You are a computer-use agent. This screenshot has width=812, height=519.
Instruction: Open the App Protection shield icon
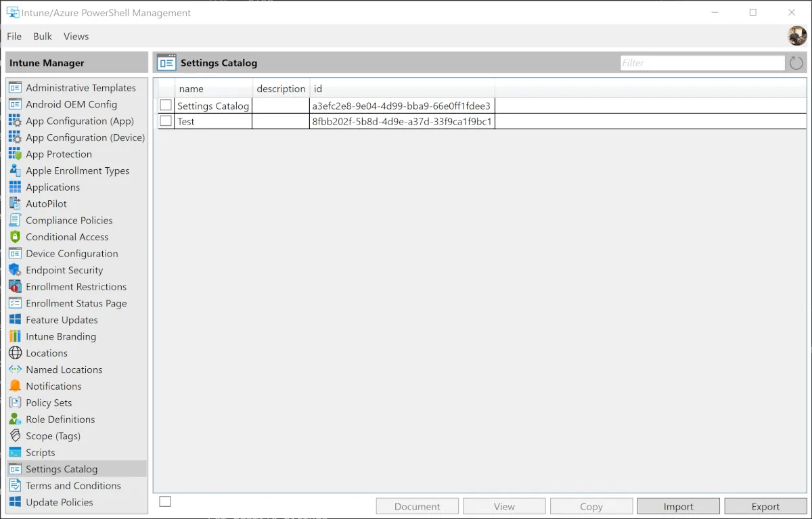(15, 154)
